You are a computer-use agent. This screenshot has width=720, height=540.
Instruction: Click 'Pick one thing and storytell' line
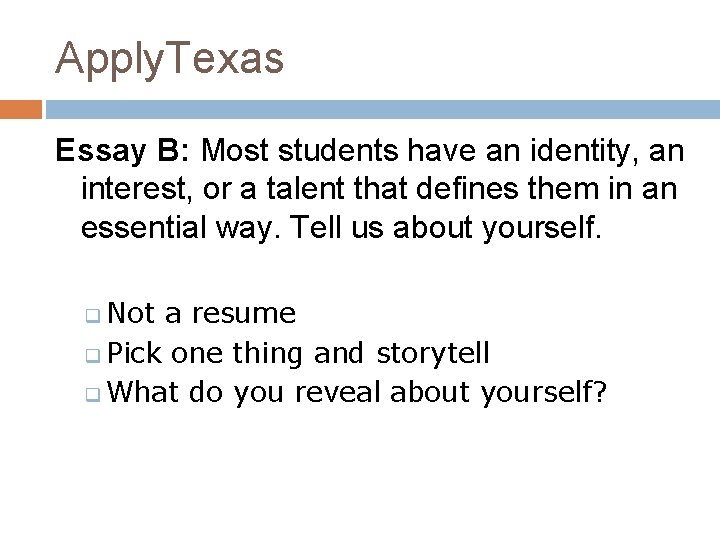pos(298,354)
